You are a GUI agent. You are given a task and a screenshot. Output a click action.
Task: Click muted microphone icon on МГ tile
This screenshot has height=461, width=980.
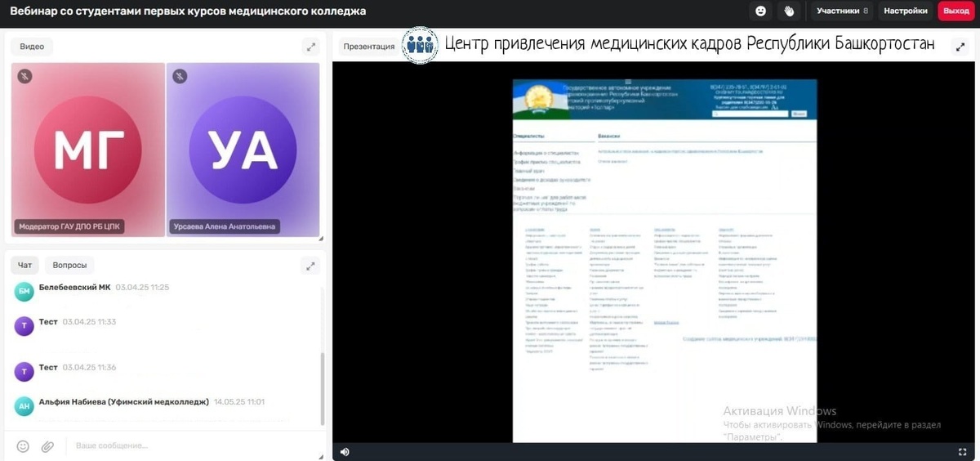click(25, 76)
